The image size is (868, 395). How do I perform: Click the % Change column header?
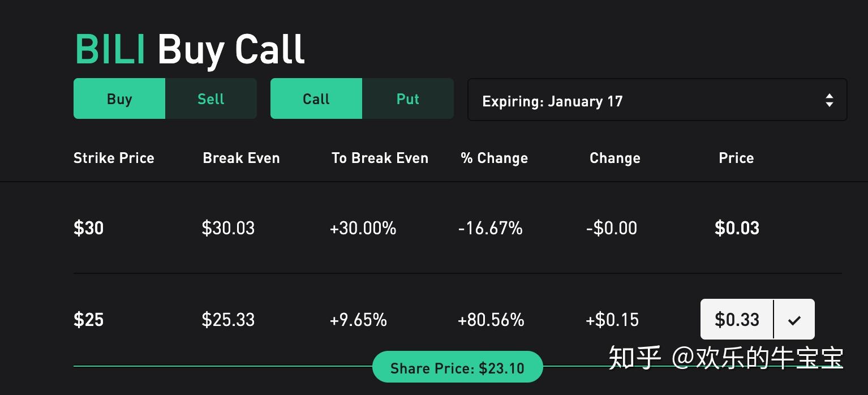(494, 158)
